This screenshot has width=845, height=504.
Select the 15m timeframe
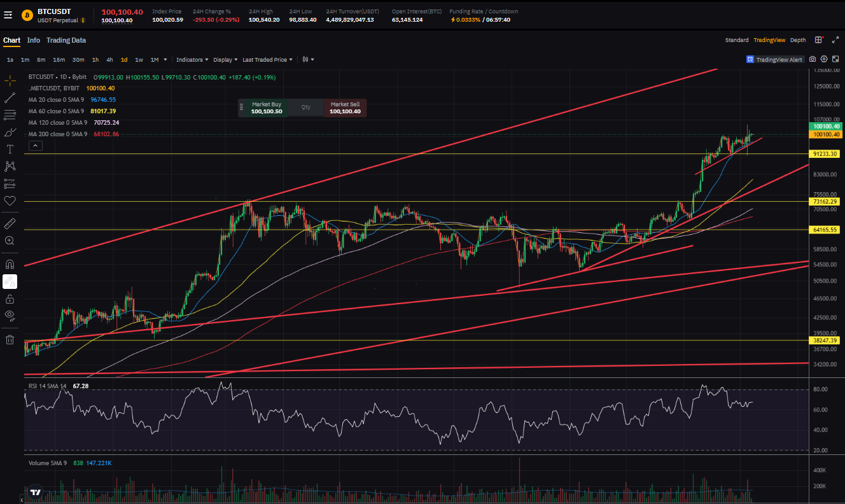click(59, 59)
